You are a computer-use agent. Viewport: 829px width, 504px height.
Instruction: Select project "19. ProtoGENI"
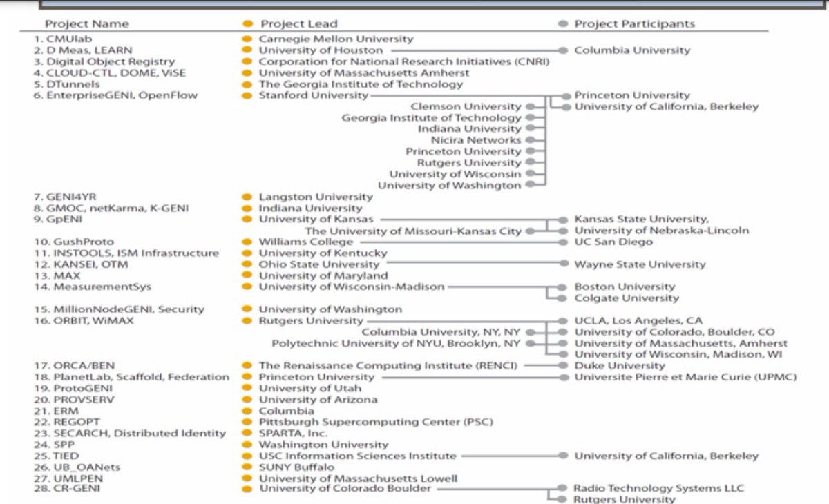point(72,388)
